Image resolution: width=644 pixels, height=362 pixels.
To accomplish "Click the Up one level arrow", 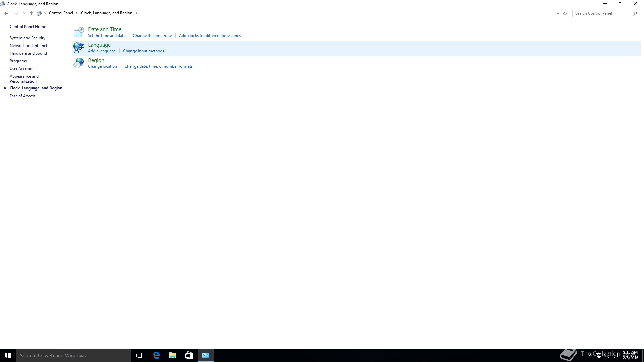I will pos(31,13).
